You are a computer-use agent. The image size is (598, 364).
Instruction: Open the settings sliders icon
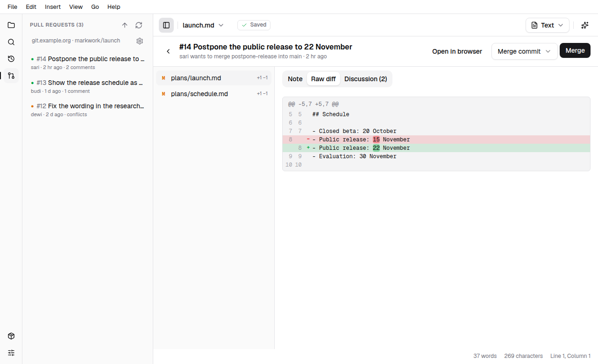(11, 353)
